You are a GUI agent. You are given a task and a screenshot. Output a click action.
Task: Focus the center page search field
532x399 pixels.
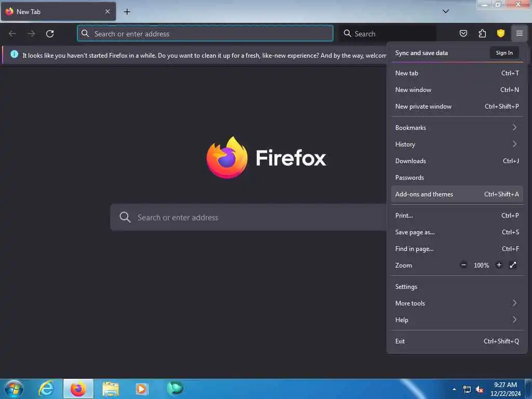click(248, 217)
